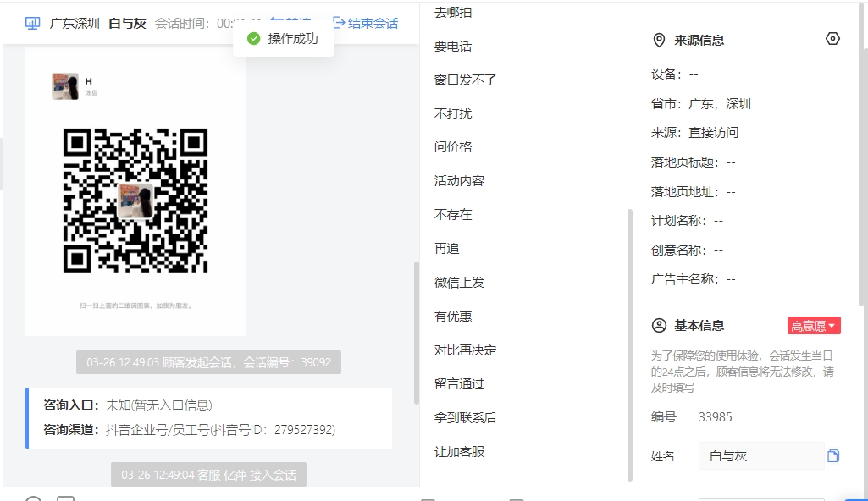Open the 高意愿 intent dropdown
Viewport: 868px width, 501px height.
(x=814, y=326)
